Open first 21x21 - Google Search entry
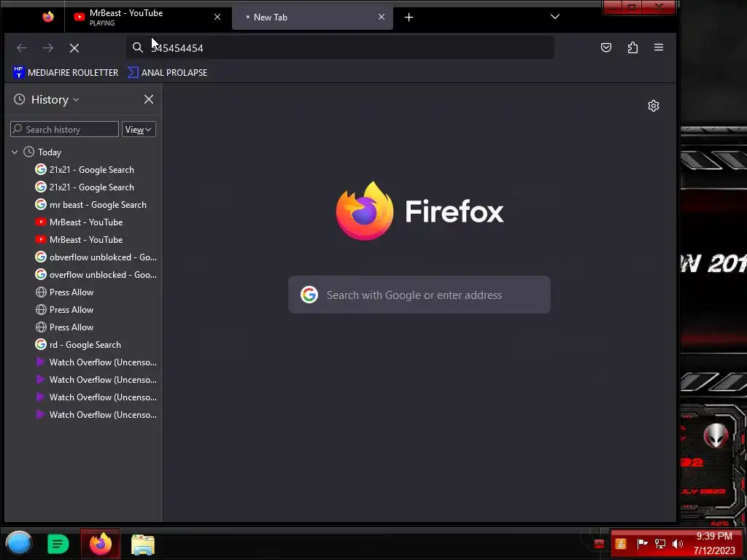The height and width of the screenshot is (560, 747). [x=91, y=169]
